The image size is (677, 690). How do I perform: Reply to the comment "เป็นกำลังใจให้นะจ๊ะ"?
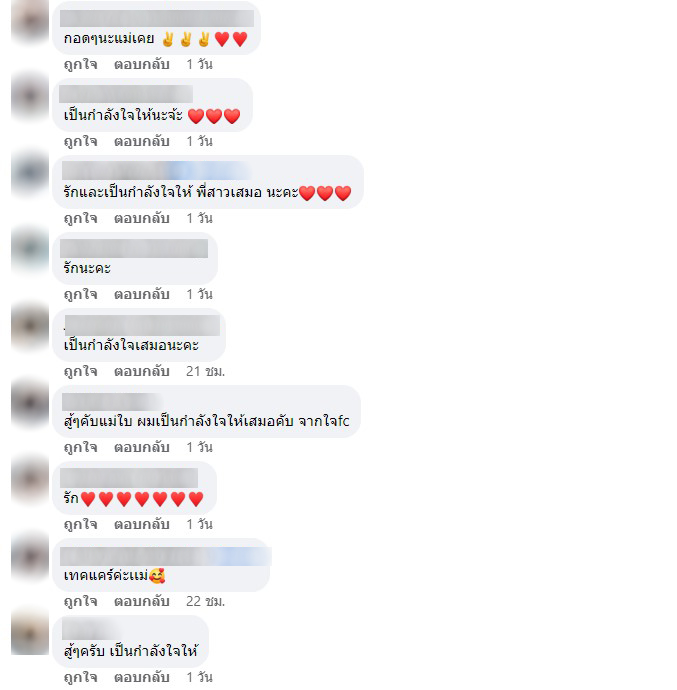click(x=142, y=142)
